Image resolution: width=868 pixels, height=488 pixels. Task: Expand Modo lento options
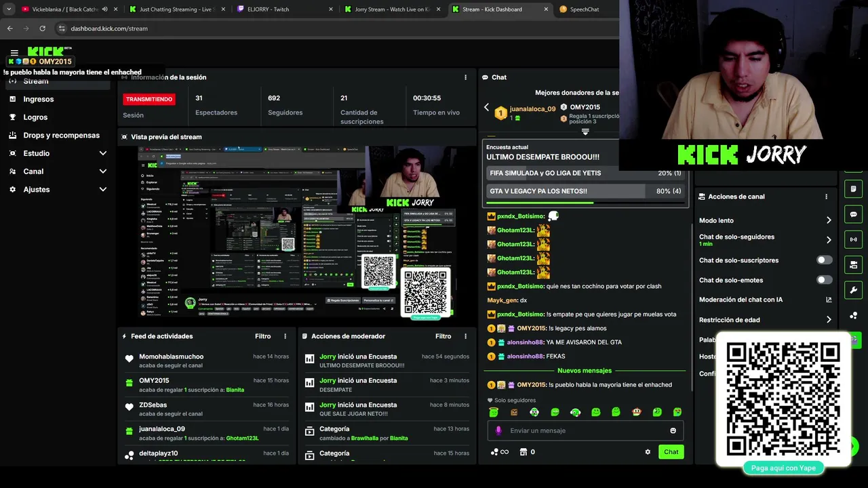829,220
